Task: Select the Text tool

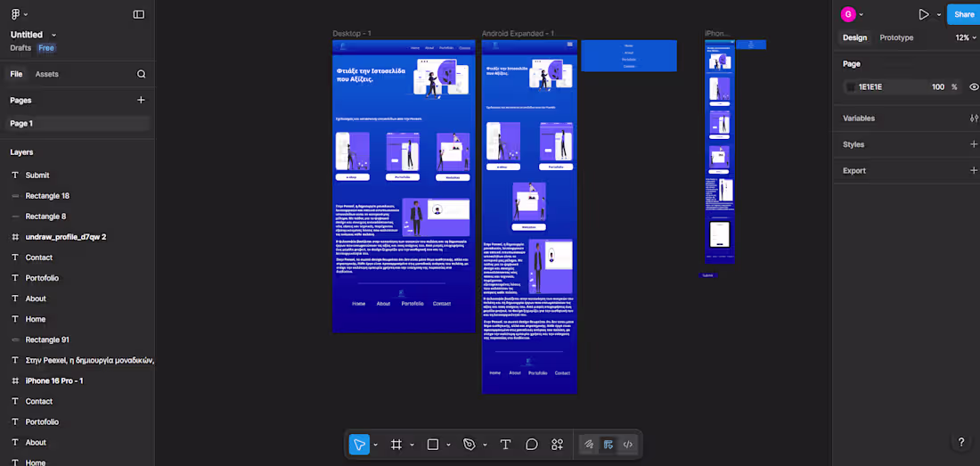Action: click(x=505, y=445)
